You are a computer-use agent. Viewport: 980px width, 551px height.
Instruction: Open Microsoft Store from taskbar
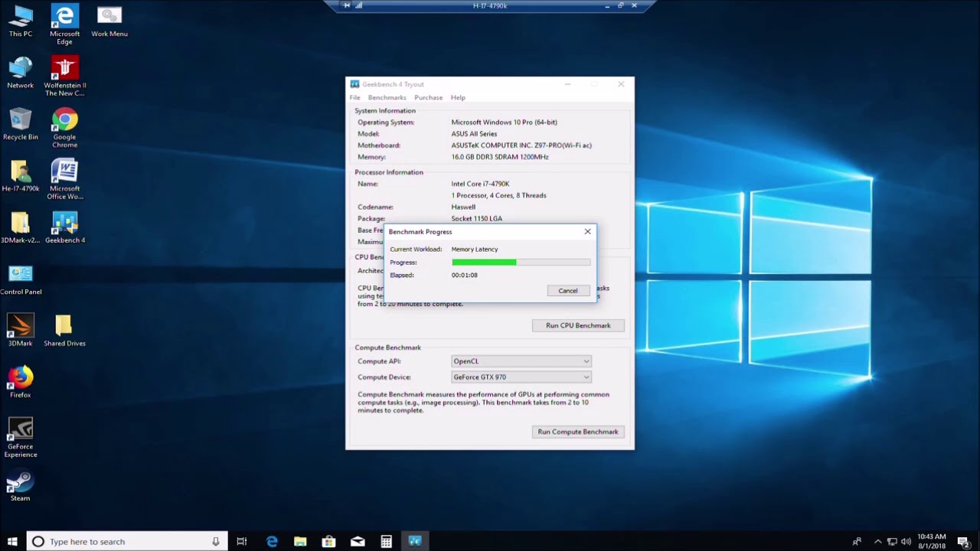point(328,541)
